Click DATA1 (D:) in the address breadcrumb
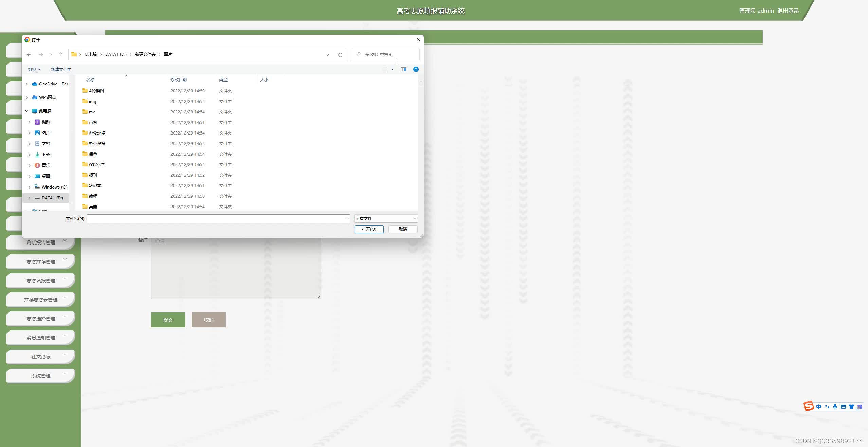868x447 pixels. click(116, 54)
